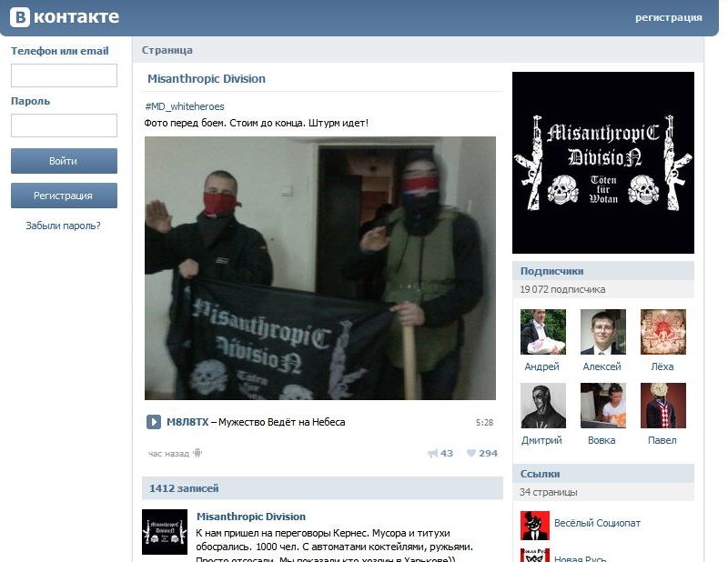Image resolution: width=728 pixels, height=562 pixels.
Task: Open subscriber Андрей's avatar
Action: (543, 332)
